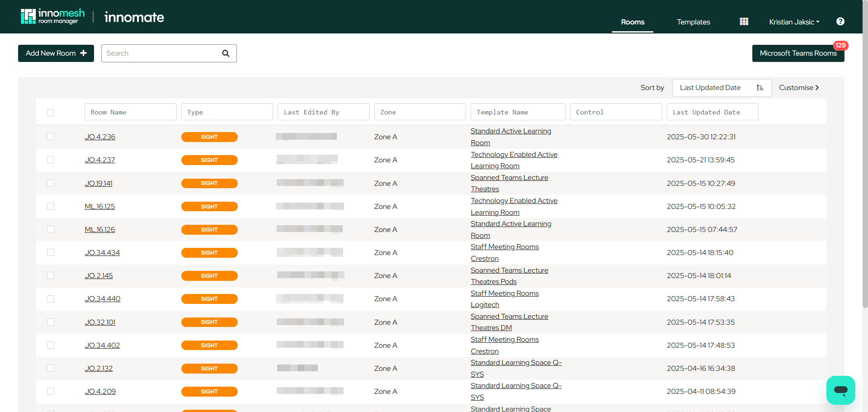This screenshot has height=412, width=868.
Task: Switch to the Templates tab
Action: point(693,22)
